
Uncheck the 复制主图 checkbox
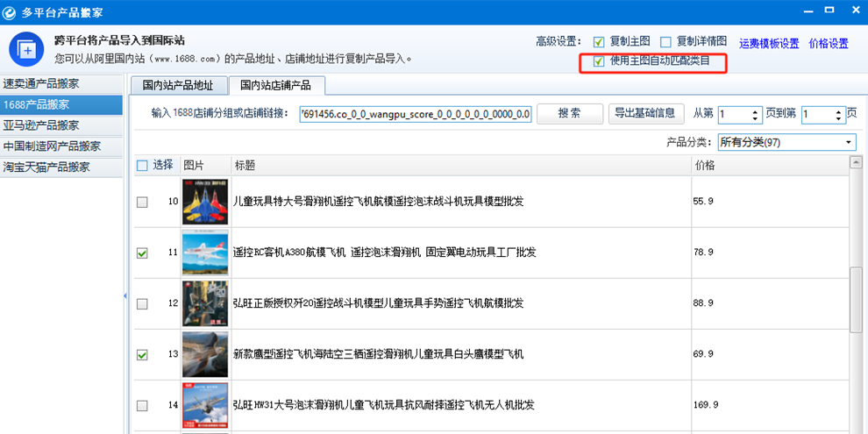(x=599, y=42)
